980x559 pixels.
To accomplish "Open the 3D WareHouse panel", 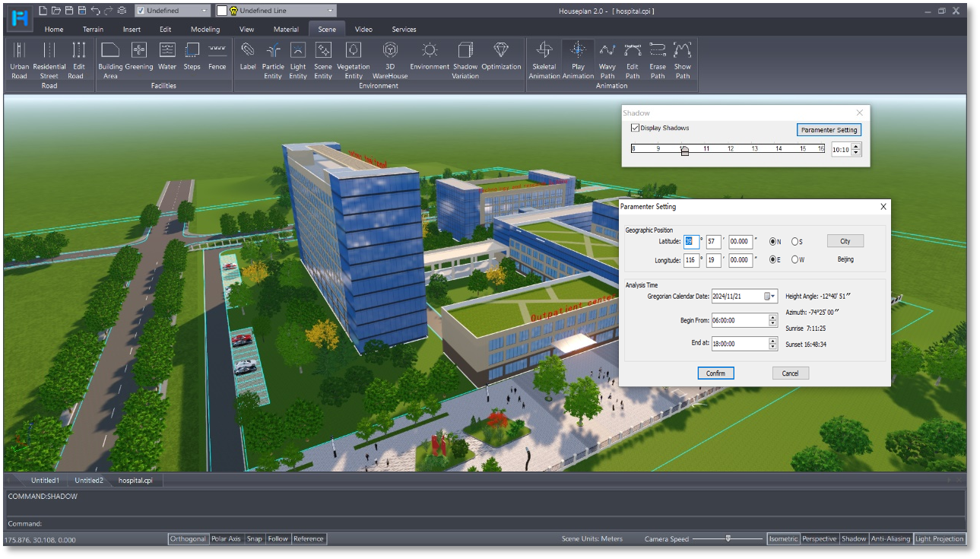I will (x=391, y=59).
